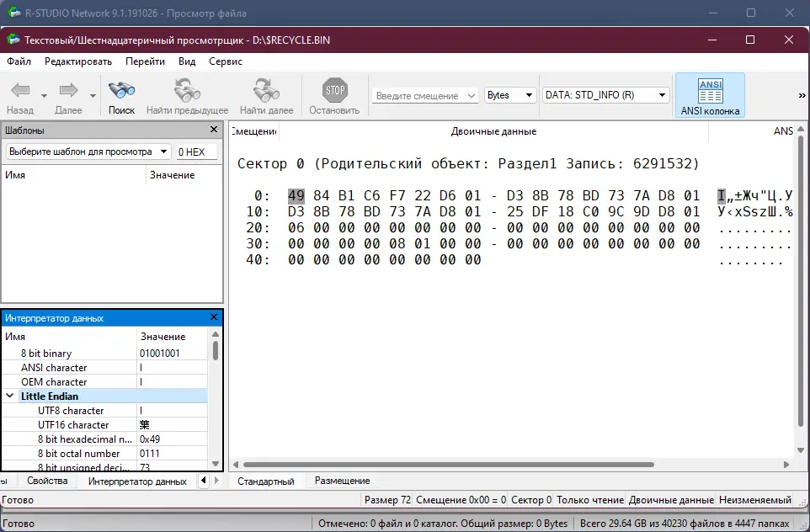The height and width of the screenshot is (532, 810).
Task: Click interpreter scrollbar up arrow
Action: coord(216,335)
